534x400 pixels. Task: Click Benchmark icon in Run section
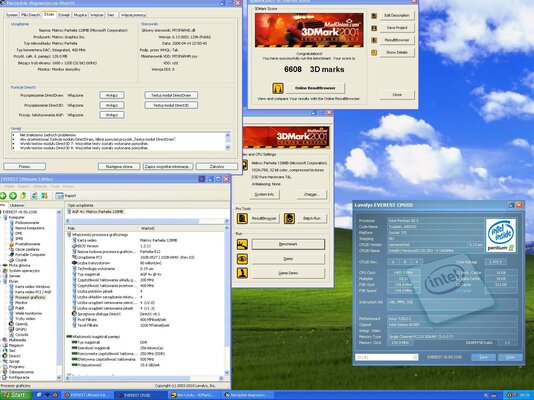242,244
